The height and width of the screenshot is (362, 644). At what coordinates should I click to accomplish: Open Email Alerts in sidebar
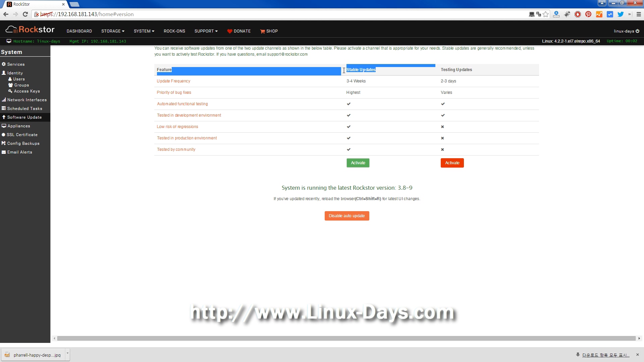17,152
